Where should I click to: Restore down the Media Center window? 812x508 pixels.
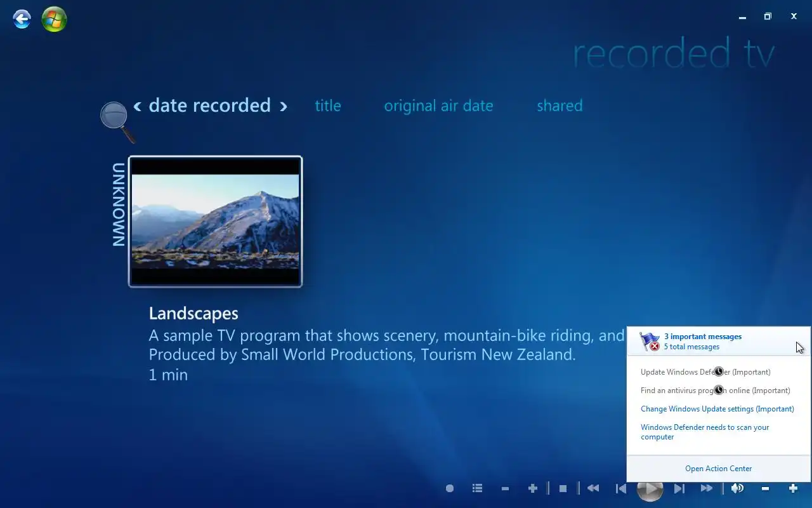(768, 17)
